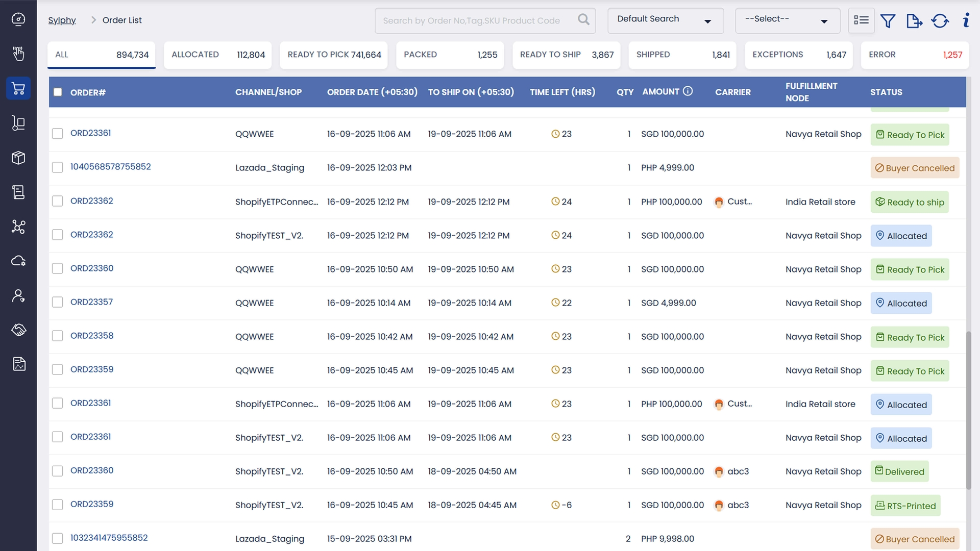The width and height of the screenshot is (980, 551).
Task: Go to Sylphy breadcrumb link
Action: (x=62, y=20)
